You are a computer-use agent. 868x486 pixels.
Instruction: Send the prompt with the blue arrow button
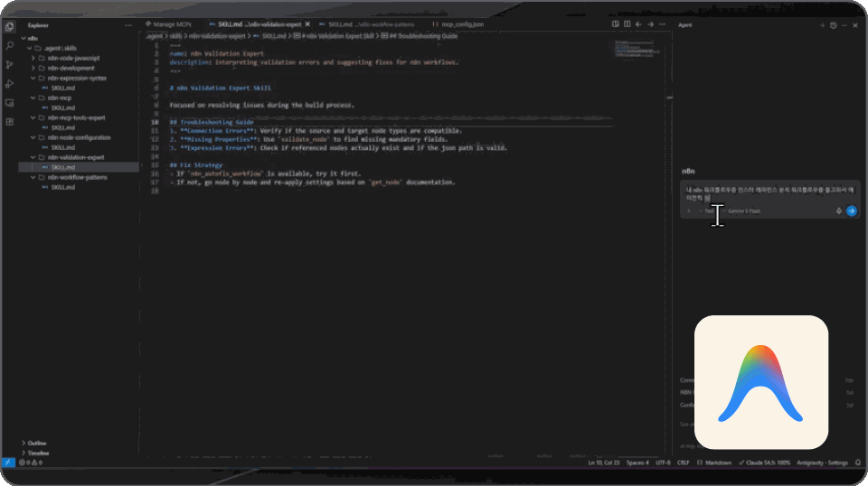coord(852,210)
